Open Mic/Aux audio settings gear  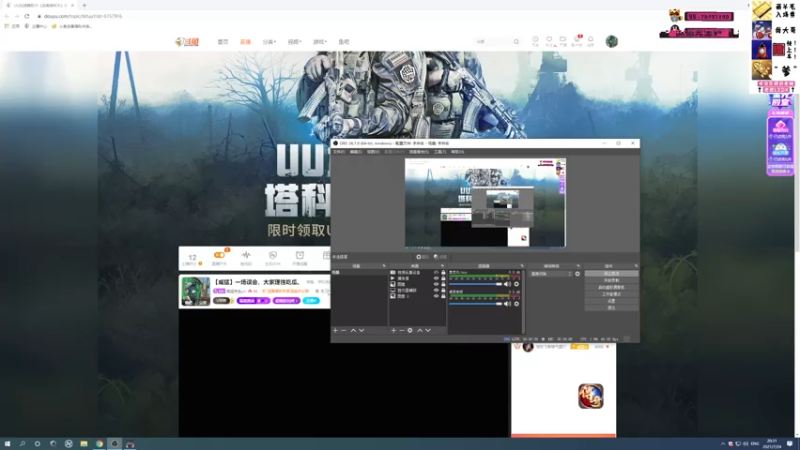pyautogui.click(x=516, y=284)
